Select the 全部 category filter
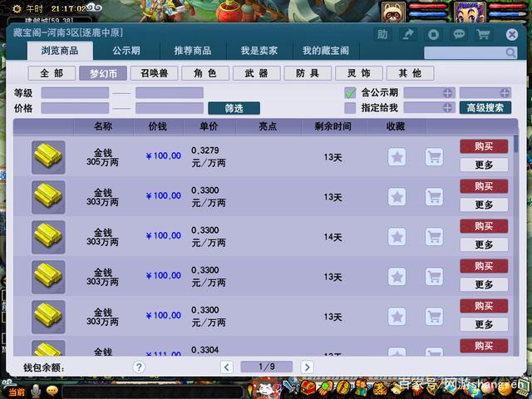The width and height of the screenshot is (532, 399). (x=52, y=73)
